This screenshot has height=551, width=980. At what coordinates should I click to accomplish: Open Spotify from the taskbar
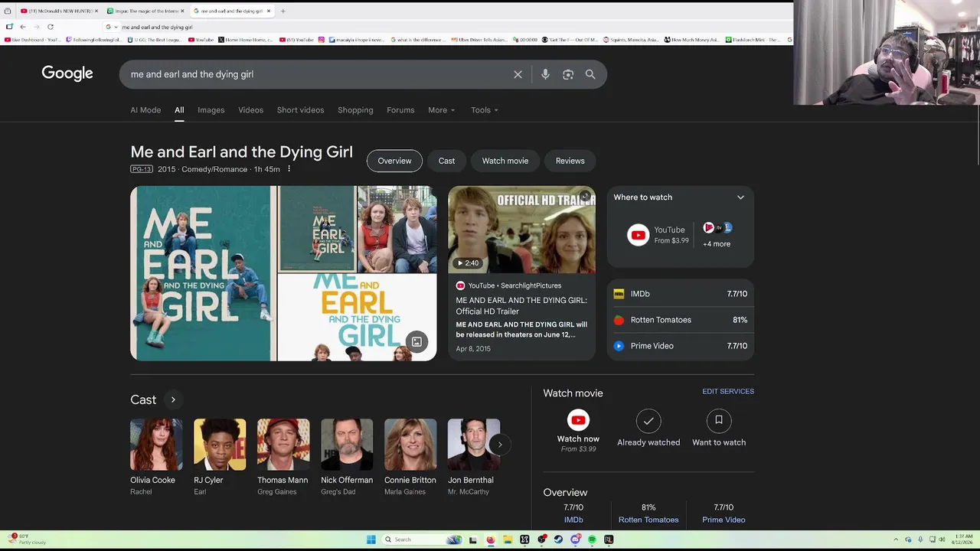click(592, 540)
